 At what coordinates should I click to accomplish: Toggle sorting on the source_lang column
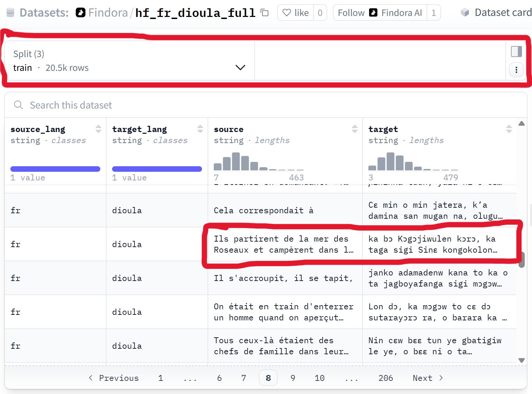coord(99,129)
